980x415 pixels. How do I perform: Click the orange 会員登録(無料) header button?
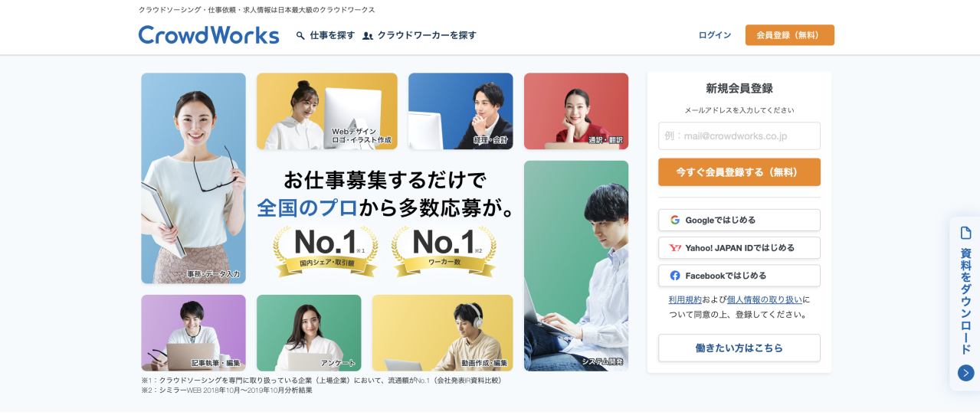[x=790, y=35]
